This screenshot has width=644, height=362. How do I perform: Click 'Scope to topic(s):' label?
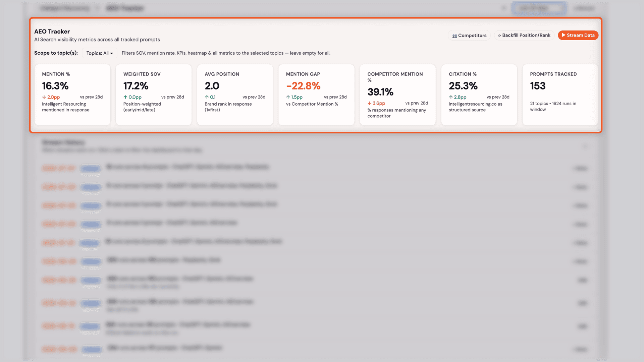click(x=56, y=53)
